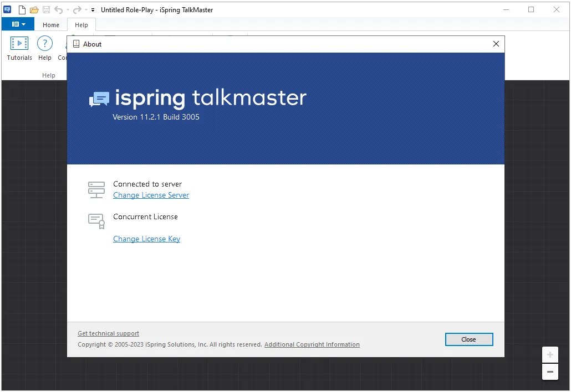Open Customize Quick Access Toolbar dropdown
The width and height of the screenshot is (571, 392).
tap(93, 10)
